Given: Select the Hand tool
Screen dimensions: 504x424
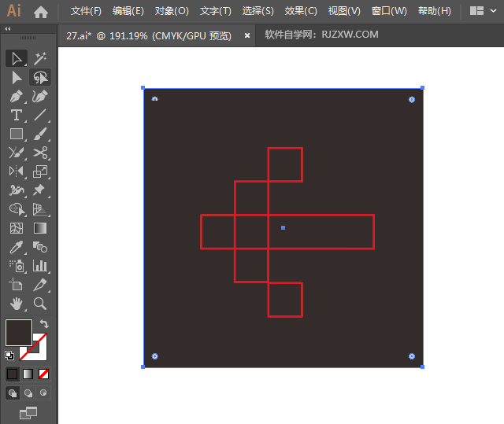Looking at the screenshot, I should pos(17,304).
